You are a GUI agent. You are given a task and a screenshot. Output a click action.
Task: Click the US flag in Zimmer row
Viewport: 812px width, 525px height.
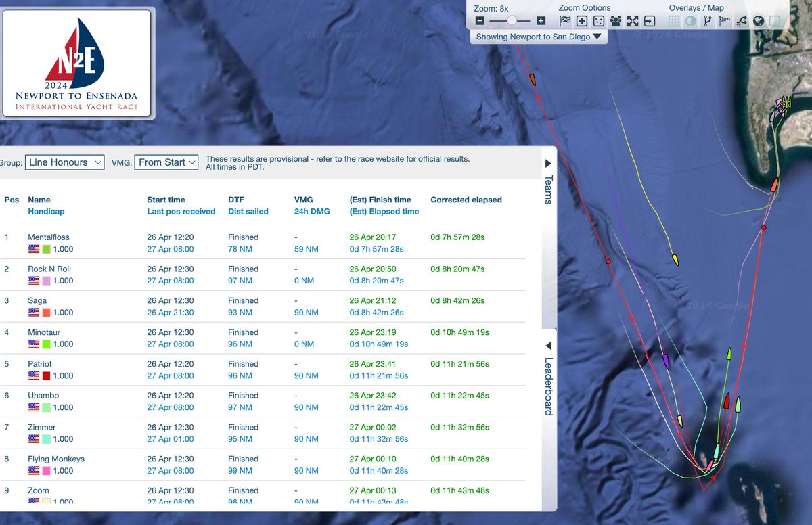[x=34, y=439]
